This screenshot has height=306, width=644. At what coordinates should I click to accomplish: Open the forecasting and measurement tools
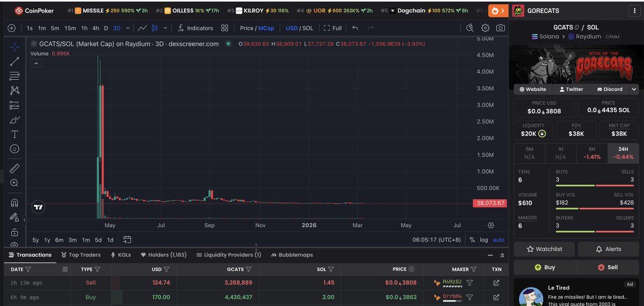[14, 105]
